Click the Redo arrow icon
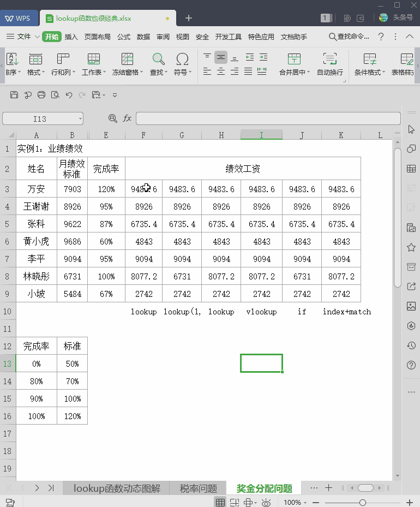The width and height of the screenshot is (420, 507). pos(82,95)
